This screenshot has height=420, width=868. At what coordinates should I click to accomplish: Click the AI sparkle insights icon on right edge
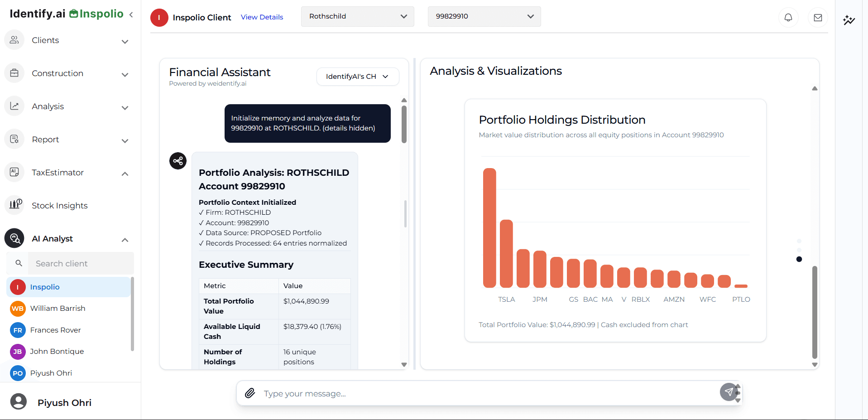pos(849,20)
